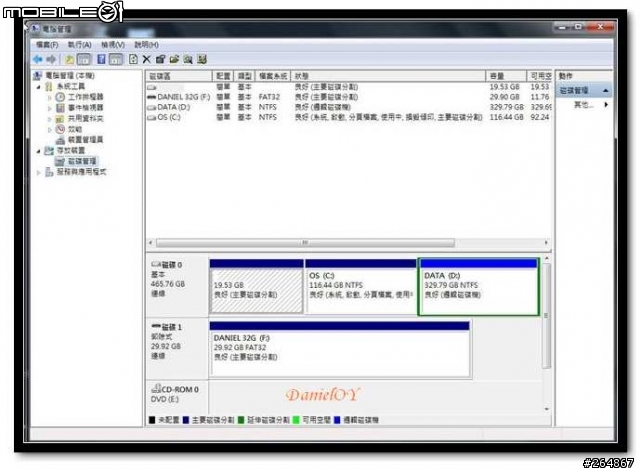Select the DANIEL 32G (F:) partition block

pyautogui.click(x=340, y=349)
